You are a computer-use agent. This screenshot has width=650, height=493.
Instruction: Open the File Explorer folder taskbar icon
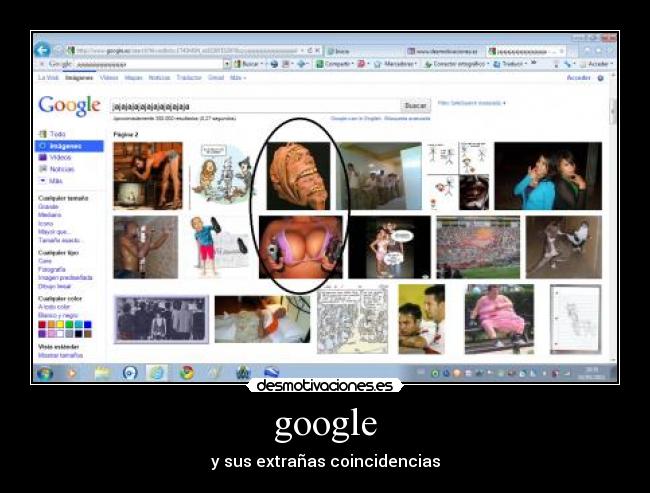tap(102, 373)
